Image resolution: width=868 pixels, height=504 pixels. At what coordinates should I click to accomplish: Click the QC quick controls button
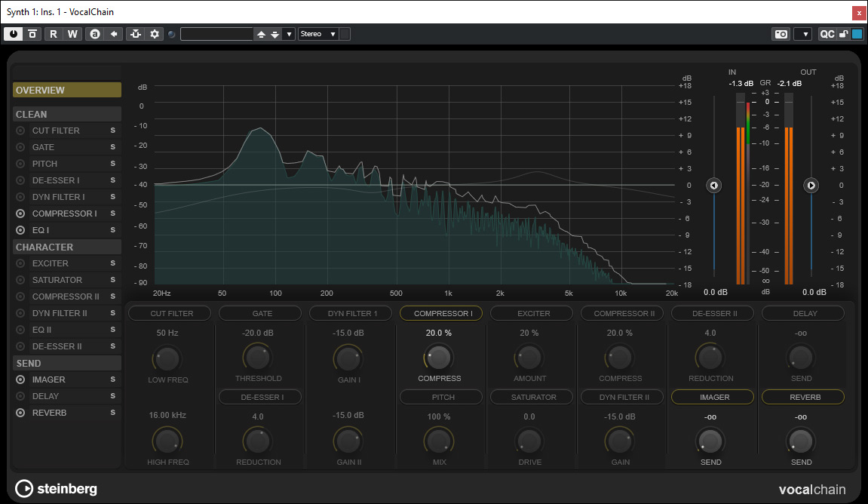827,34
